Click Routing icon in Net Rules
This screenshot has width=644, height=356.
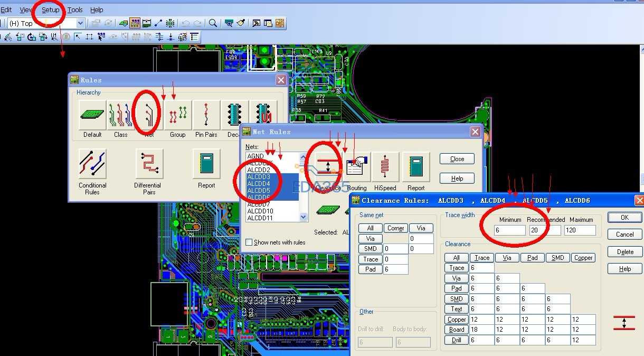tap(357, 167)
